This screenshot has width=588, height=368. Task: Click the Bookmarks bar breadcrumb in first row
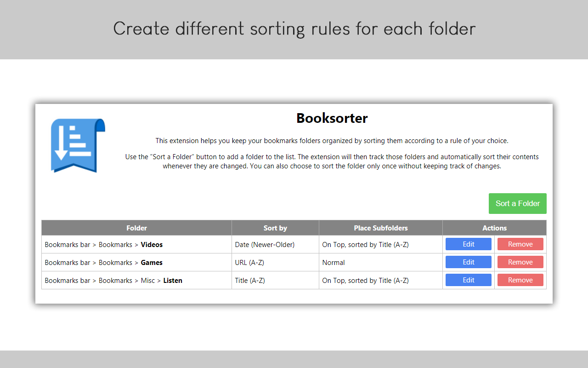67,244
